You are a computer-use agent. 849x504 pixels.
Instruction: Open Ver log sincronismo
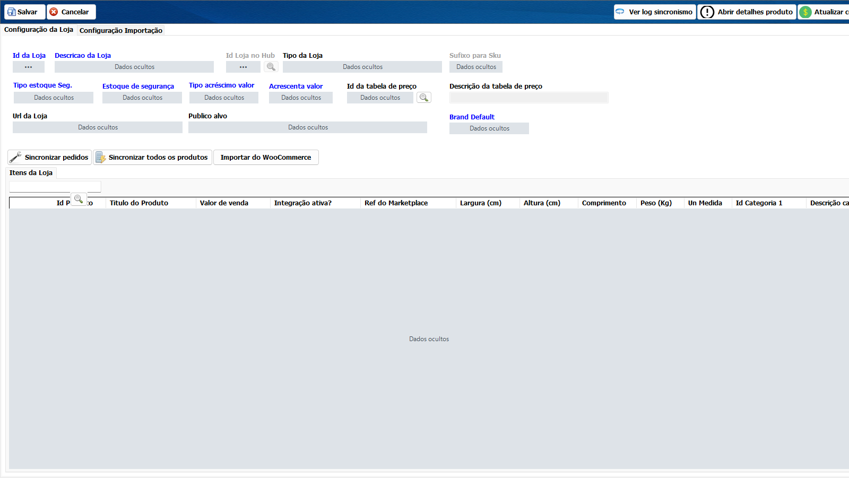[x=655, y=12]
